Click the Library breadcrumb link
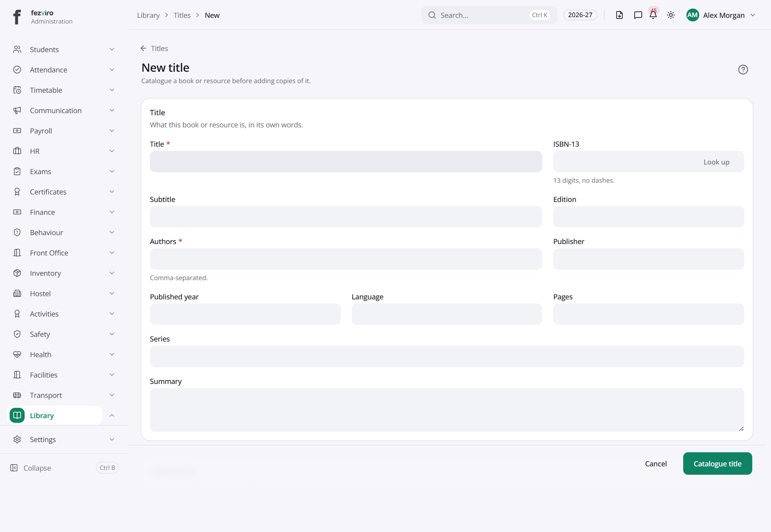 148,15
